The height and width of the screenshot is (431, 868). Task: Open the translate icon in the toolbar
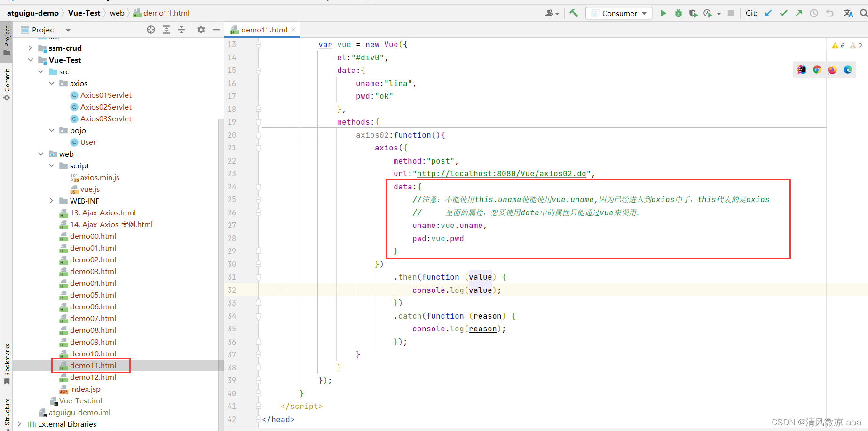(848, 13)
